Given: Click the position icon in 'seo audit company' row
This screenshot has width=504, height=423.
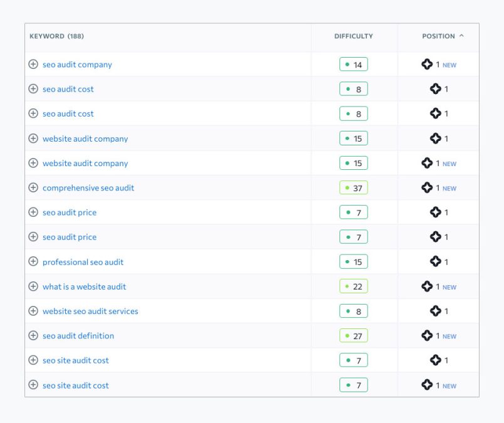Looking at the screenshot, I should point(427,64).
